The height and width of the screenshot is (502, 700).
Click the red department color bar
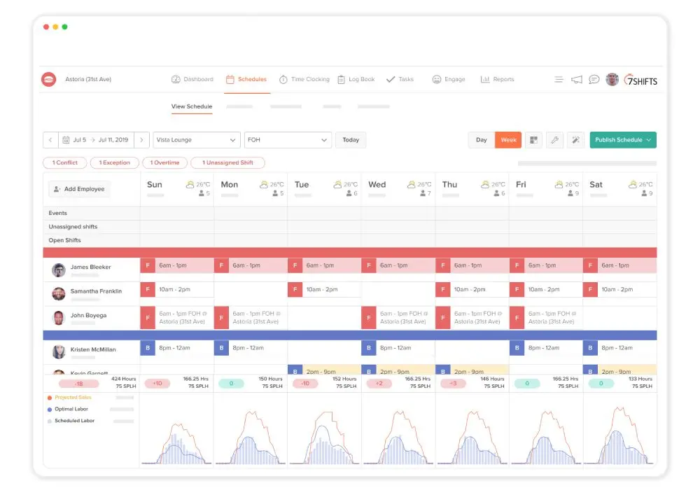coord(350,253)
